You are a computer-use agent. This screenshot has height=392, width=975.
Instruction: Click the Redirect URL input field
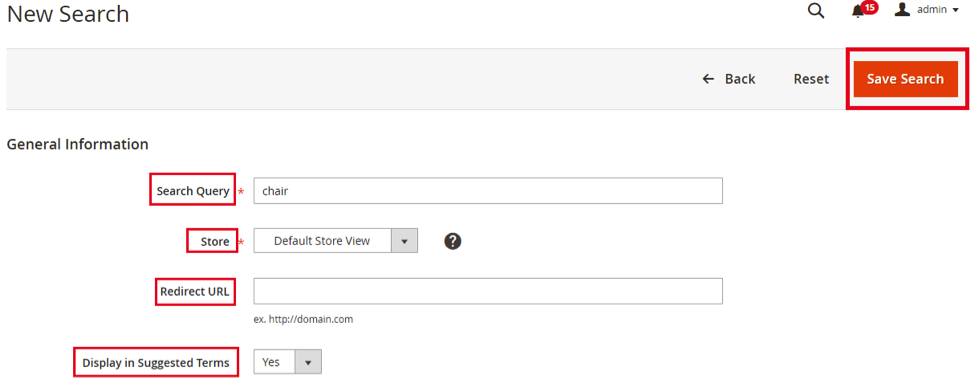click(488, 291)
